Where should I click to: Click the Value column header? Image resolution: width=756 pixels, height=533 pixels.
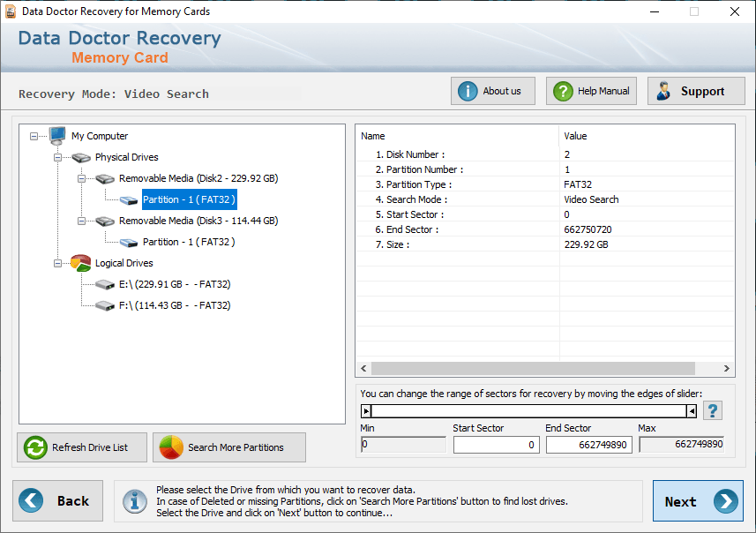click(x=647, y=136)
